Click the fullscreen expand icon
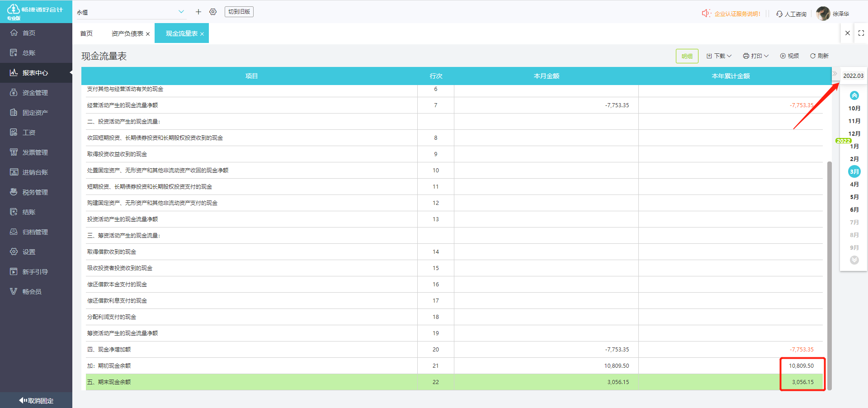The height and width of the screenshot is (408, 868). click(861, 33)
